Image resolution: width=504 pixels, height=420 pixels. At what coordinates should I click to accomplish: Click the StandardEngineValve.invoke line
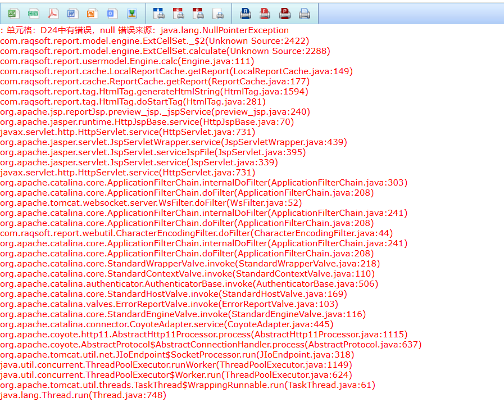coord(183,314)
